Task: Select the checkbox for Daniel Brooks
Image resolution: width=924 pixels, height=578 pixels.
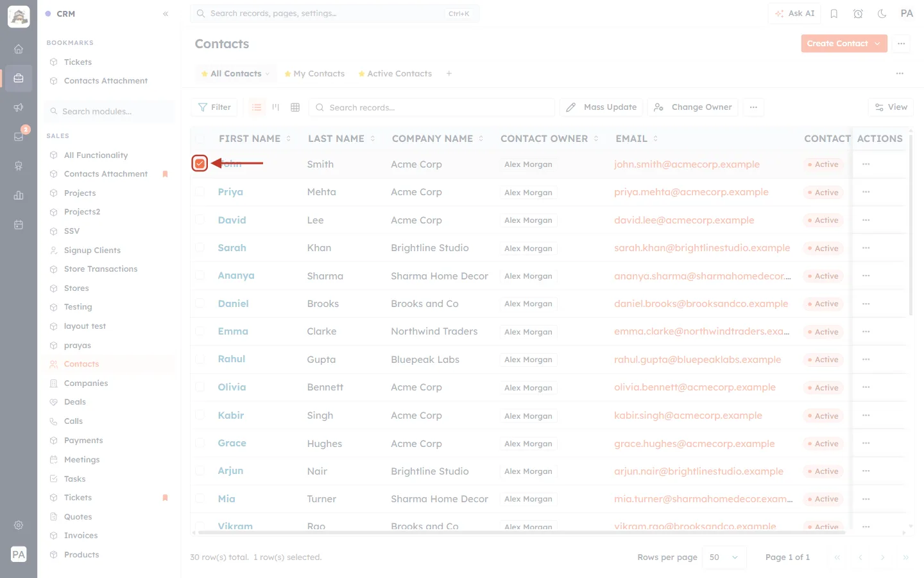Action: [x=200, y=303]
